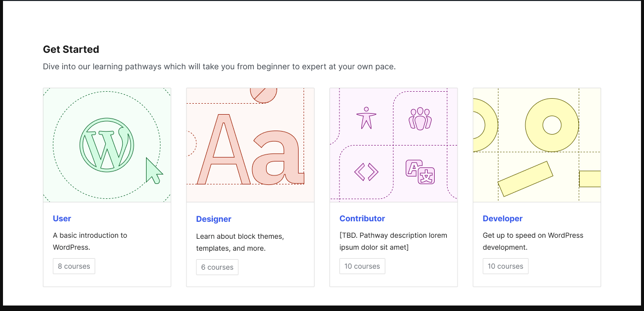Click Developer's '10 courses' badge
The height and width of the screenshot is (311, 644).
505,266
